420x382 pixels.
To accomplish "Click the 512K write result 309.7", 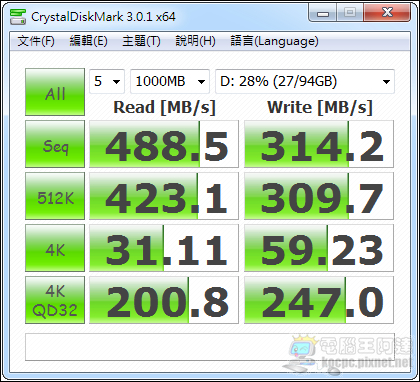I will pyautogui.click(x=319, y=196).
